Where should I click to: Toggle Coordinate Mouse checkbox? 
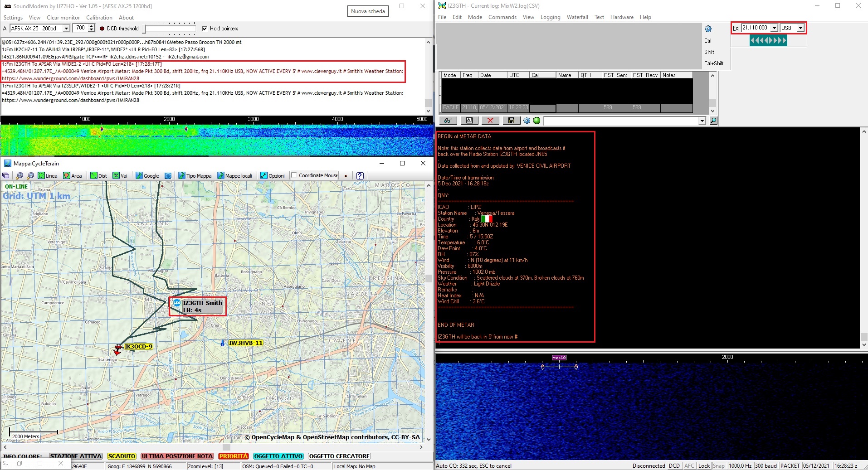294,175
